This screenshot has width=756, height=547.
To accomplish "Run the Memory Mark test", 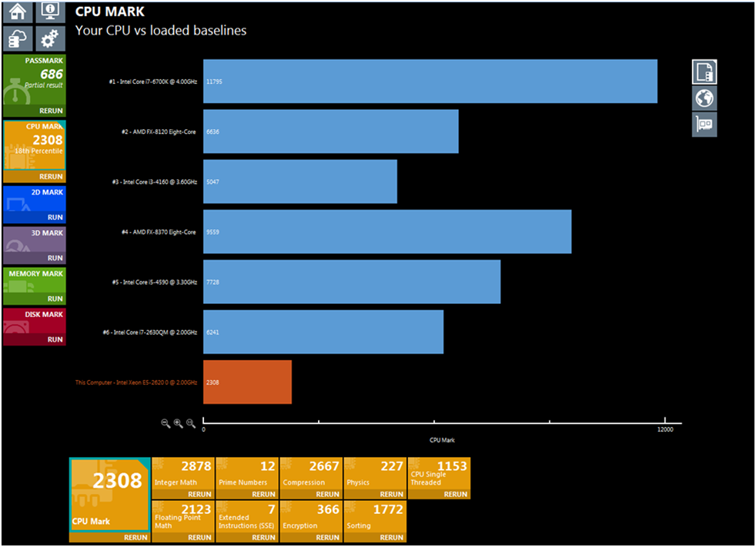I will (34, 299).
